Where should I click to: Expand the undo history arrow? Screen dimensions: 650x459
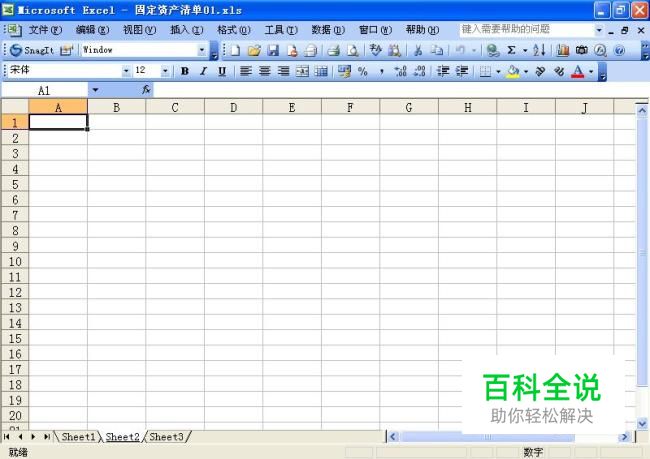[x=473, y=51]
